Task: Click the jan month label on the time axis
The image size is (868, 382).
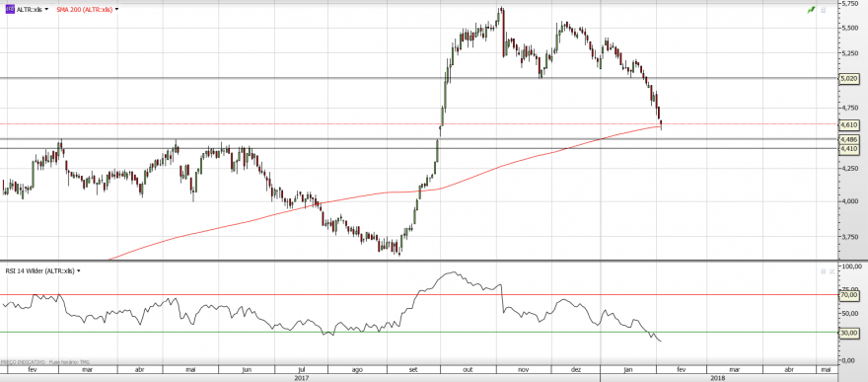Action: 628,369
